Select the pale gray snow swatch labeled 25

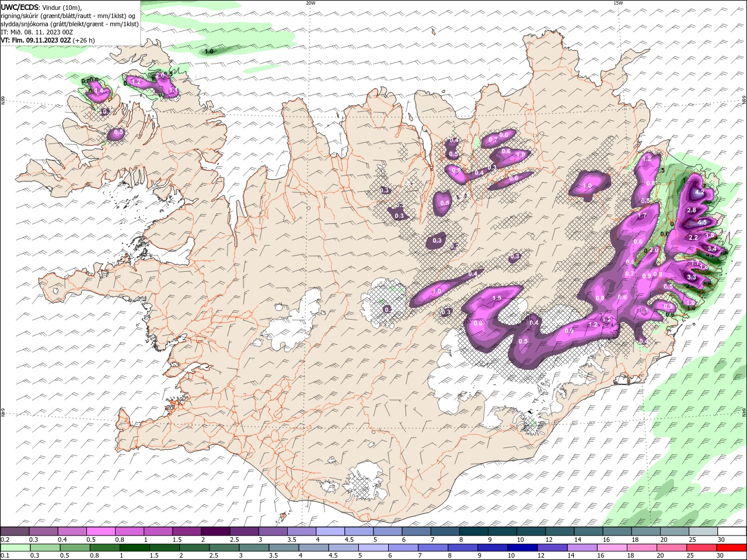pyautogui.click(x=703, y=531)
